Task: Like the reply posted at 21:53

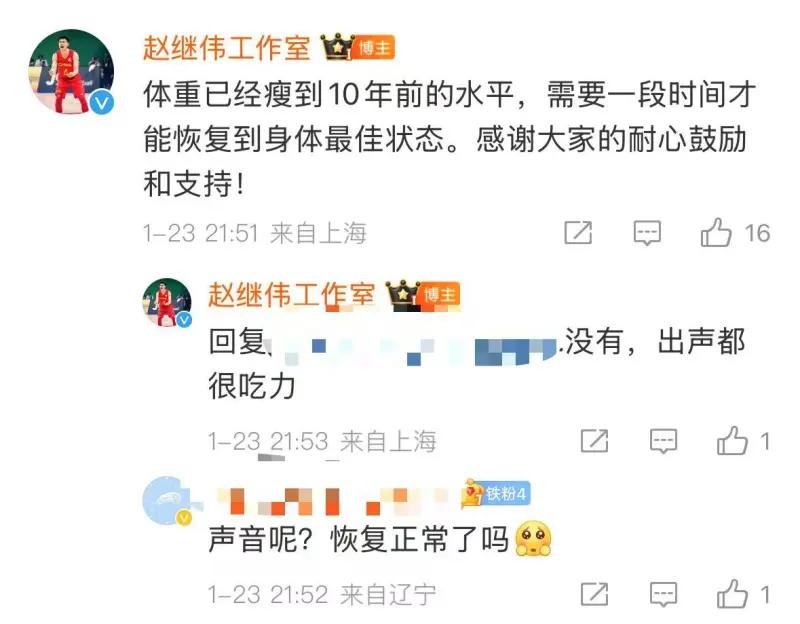Action: point(732,441)
